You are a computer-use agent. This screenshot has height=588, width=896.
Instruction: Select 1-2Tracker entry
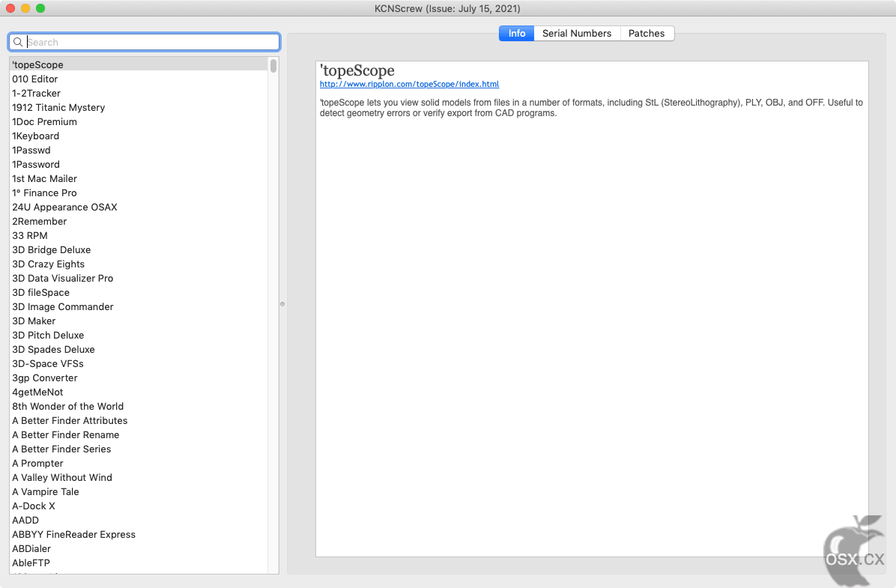coord(139,93)
